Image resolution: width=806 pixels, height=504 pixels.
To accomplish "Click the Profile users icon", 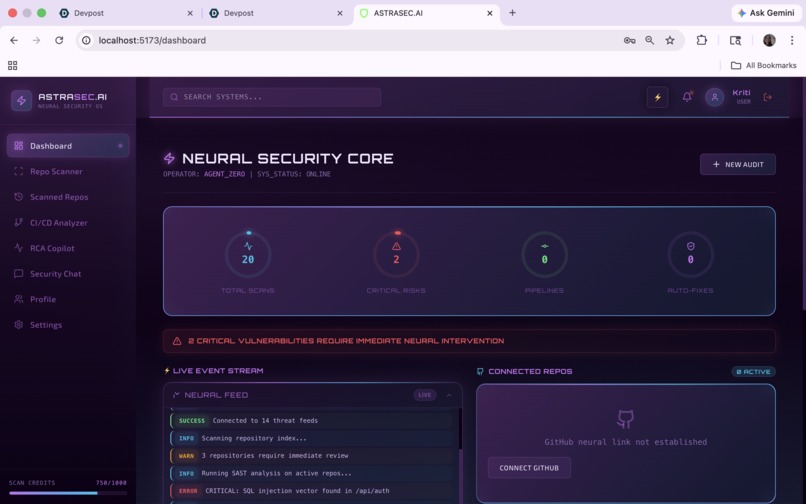I will [x=19, y=299].
